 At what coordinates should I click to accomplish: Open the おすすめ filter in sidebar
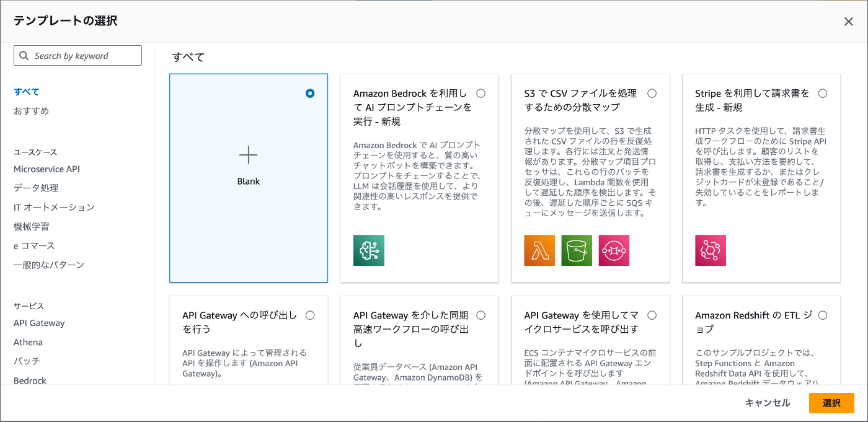pos(31,111)
